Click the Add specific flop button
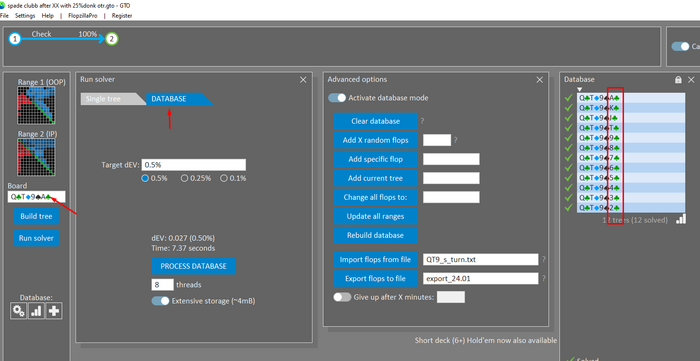Image resolution: width=700 pixels, height=361 pixels. pos(375,159)
